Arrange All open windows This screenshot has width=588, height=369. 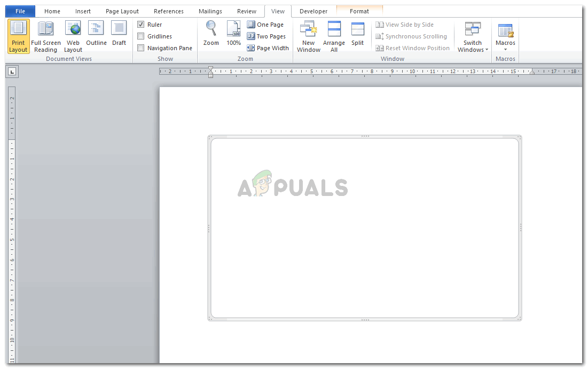pos(334,37)
